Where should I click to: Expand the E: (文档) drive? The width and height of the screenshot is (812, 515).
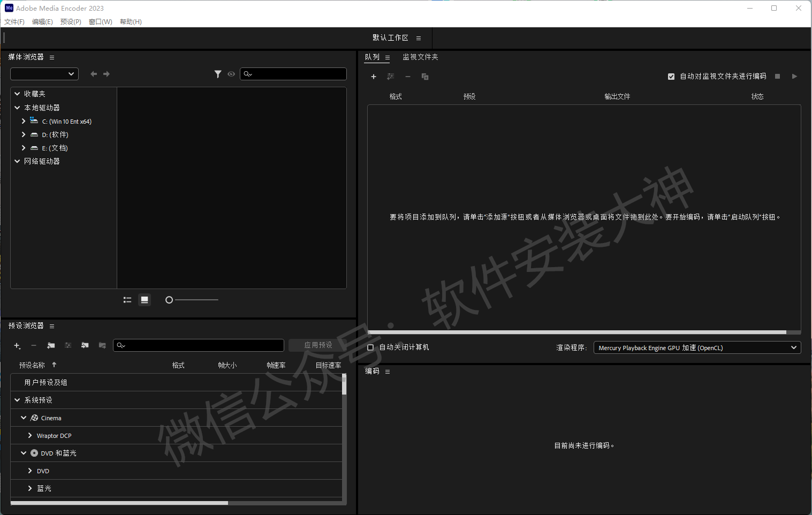(x=24, y=148)
